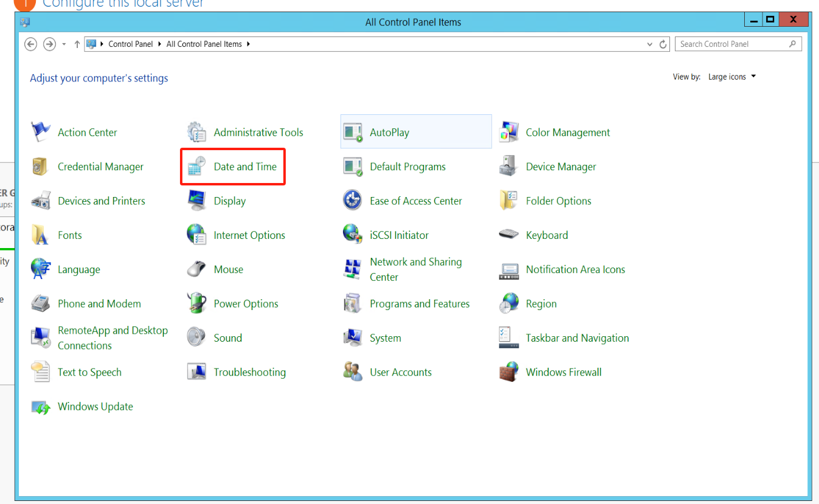Open the RemoteApp and Desktop Connections icon
The width and height of the screenshot is (819, 504).
coord(41,338)
